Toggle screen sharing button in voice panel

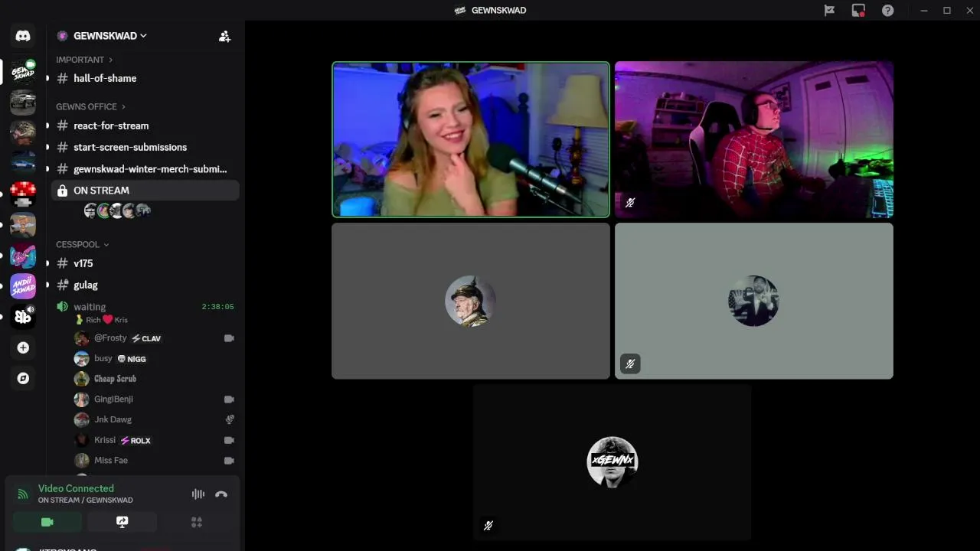click(122, 522)
